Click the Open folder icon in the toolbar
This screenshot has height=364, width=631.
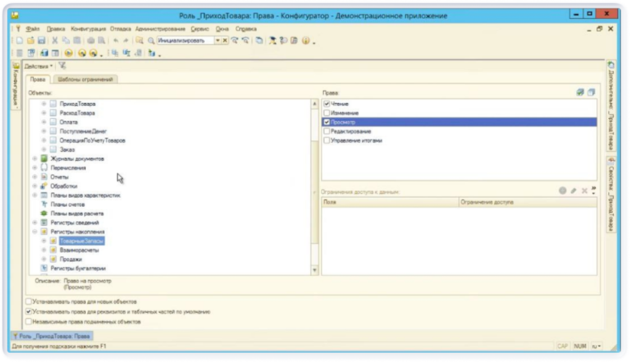(x=31, y=41)
